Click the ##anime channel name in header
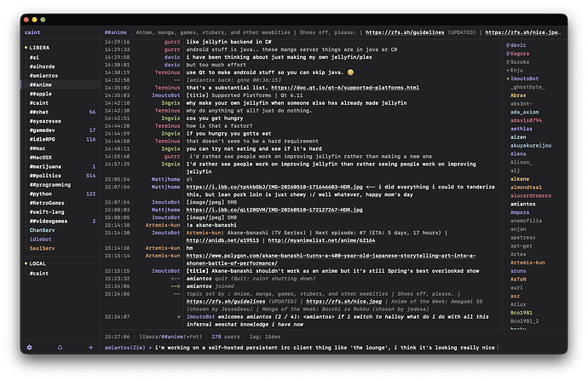The height and width of the screenshot is (381, 588). pos(116,32)
